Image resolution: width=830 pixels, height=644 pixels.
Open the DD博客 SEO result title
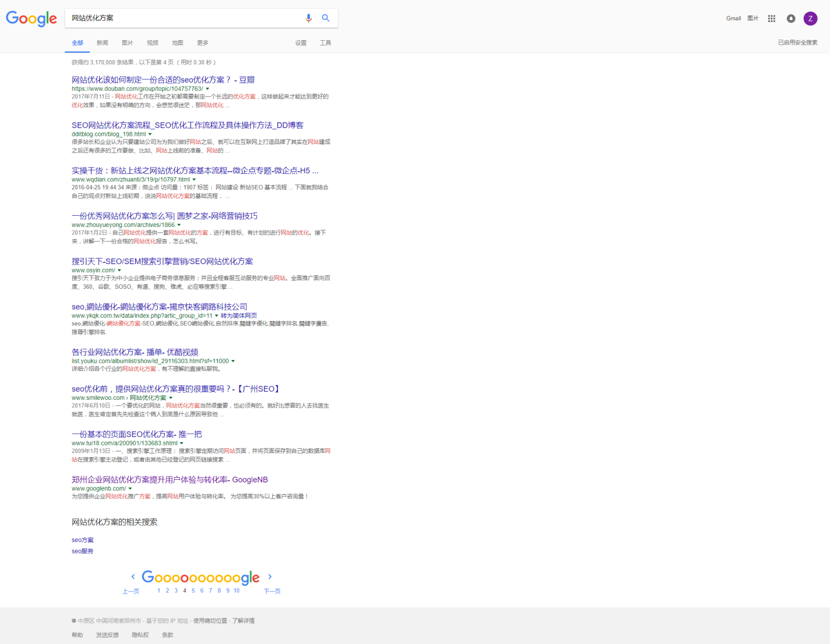187,125
